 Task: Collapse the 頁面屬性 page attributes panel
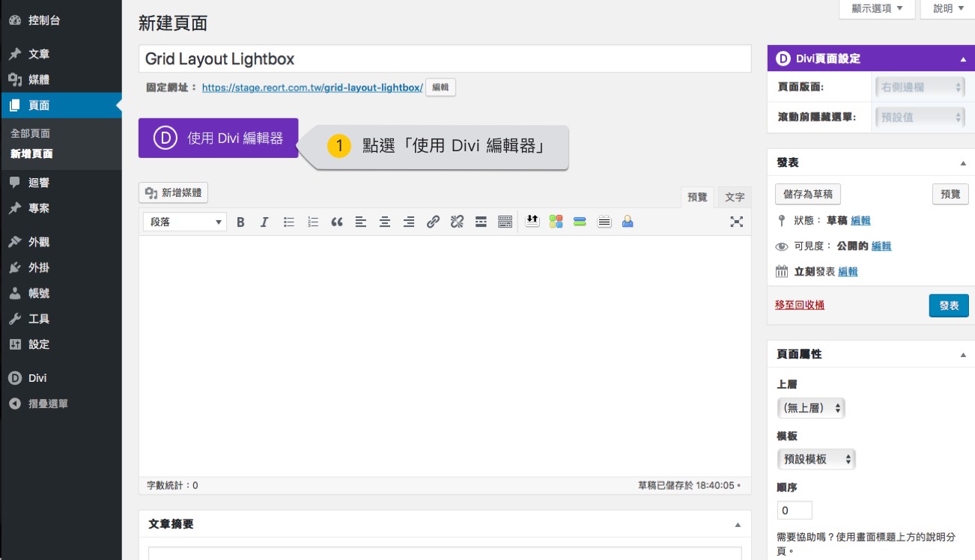tap(963, 354)
